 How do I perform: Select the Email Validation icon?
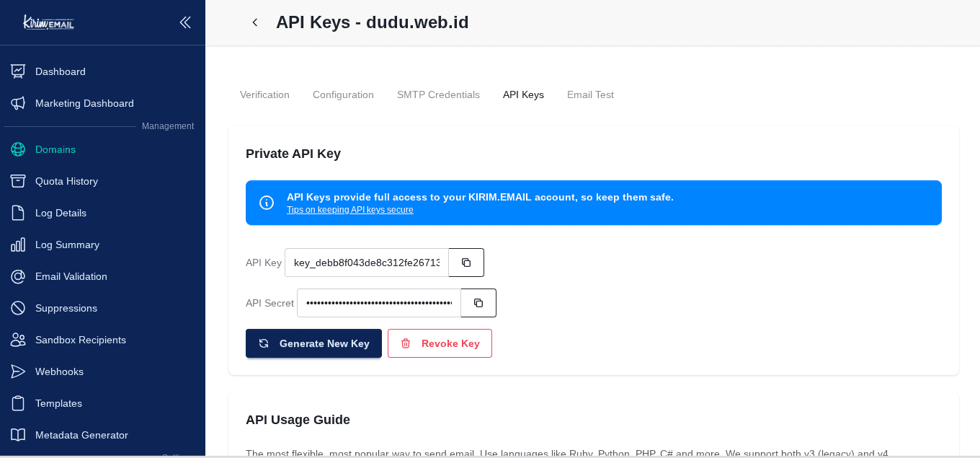coord(19,276)
